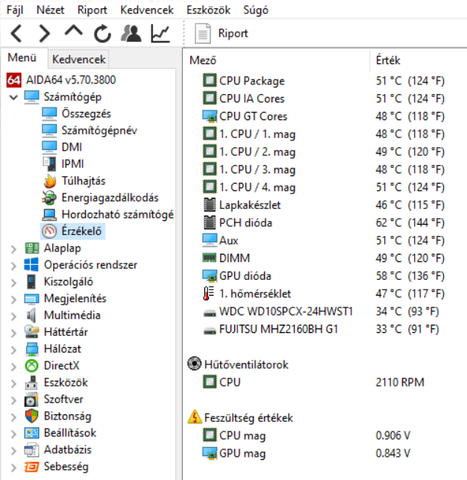
Task: Click the Multimédia speaker icon
Action: 31,315
